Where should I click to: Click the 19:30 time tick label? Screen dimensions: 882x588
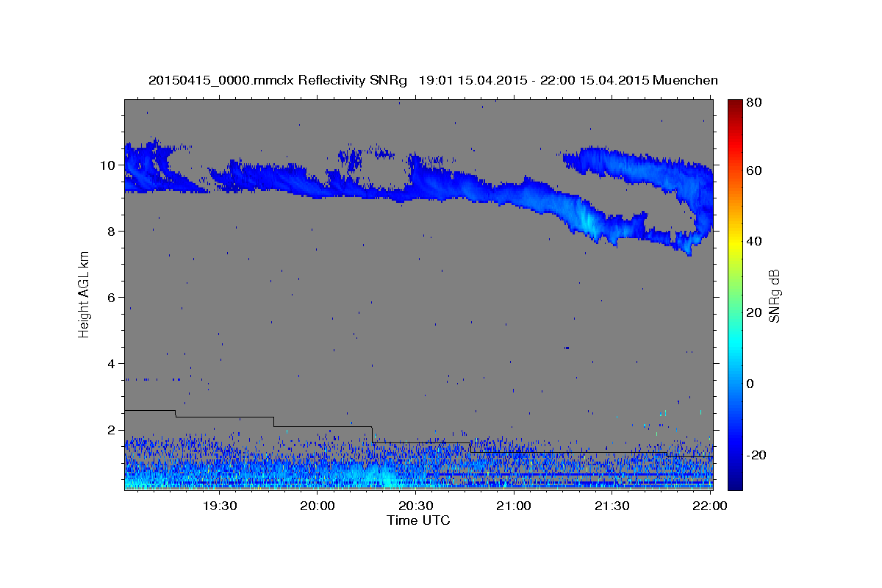tap(219, 506)
